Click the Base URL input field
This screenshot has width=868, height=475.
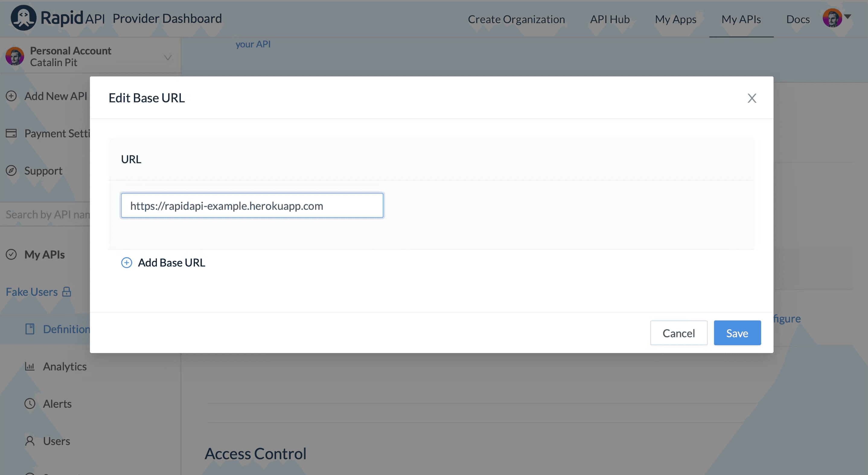coord(252,206)
